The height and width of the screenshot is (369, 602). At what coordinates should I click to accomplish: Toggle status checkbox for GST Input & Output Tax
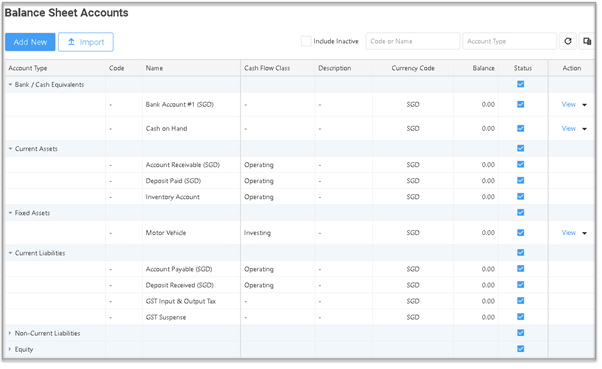[521, 301]
